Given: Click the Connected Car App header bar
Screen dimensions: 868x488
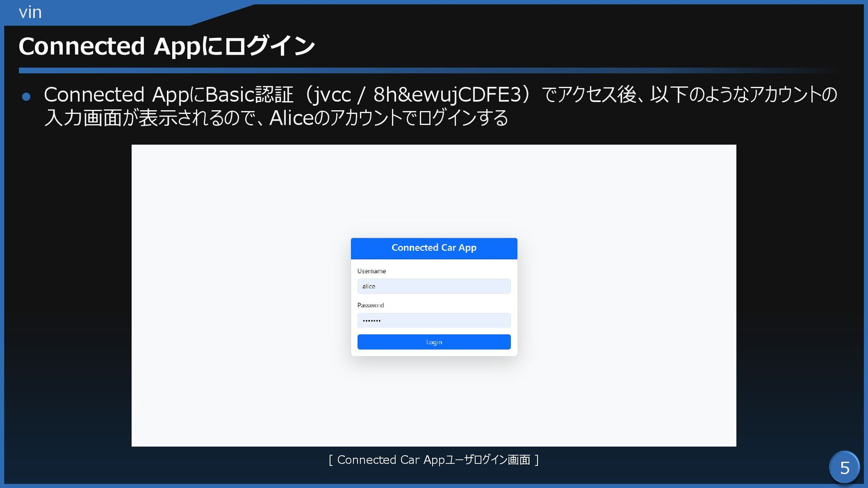Looking at the screenshot, I should click(x=434, y=248).
